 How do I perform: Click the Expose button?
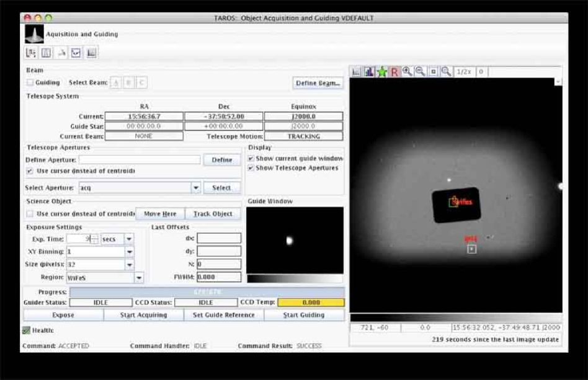click(63, 315)
